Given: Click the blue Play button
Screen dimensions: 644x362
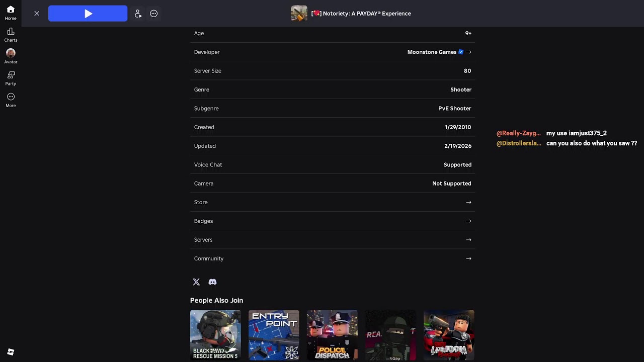Looking at the screenshot, I should 88,14.
